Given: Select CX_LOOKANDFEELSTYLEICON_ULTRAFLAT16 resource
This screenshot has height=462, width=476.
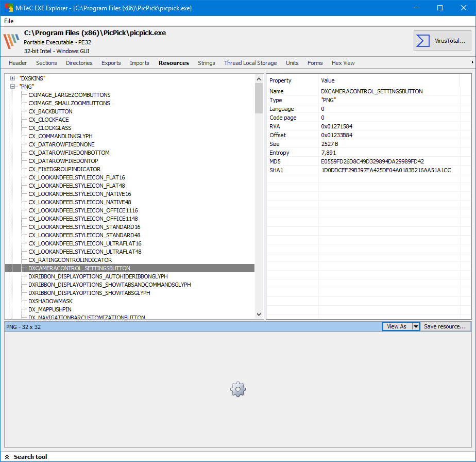Looking at the screenshot, I should coord(84,243).
